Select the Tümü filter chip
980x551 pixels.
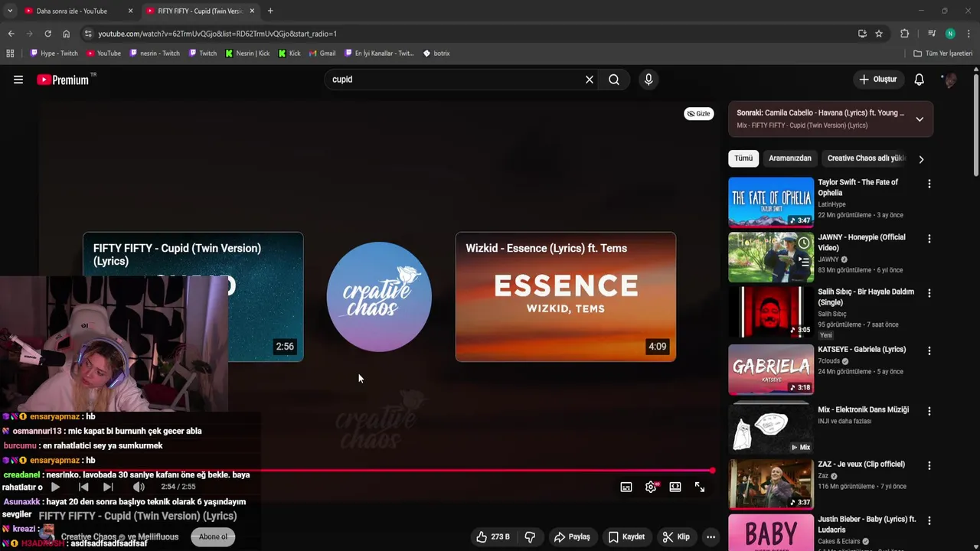743,158
